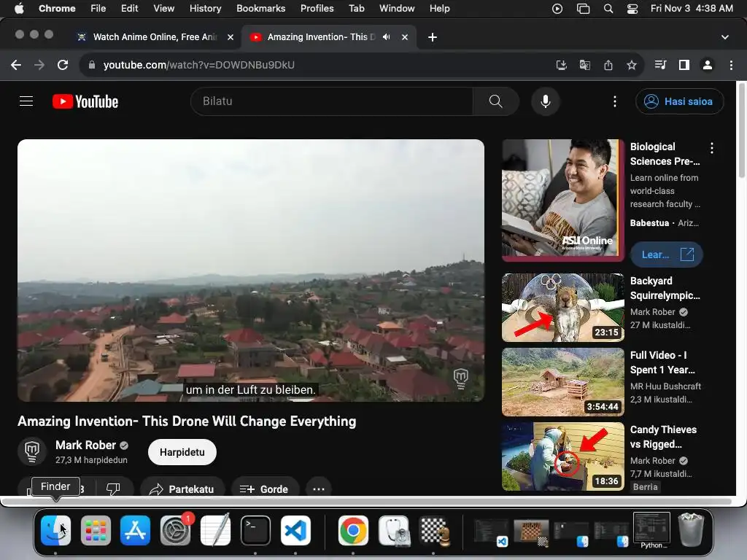The width and height of the screenshot is (747, 560).
Task: Focus the Bilatu search field
Action: click(x=332, y=101)
